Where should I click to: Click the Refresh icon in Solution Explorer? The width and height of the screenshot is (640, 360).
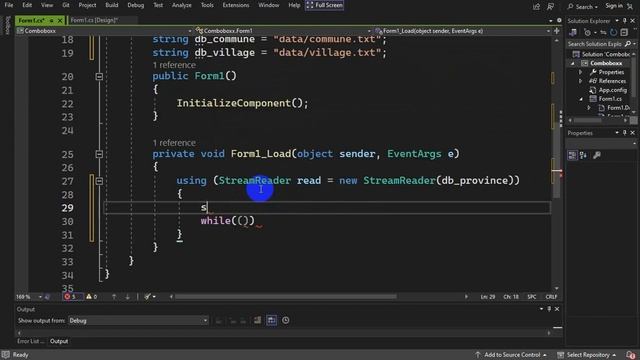[613, 32]
